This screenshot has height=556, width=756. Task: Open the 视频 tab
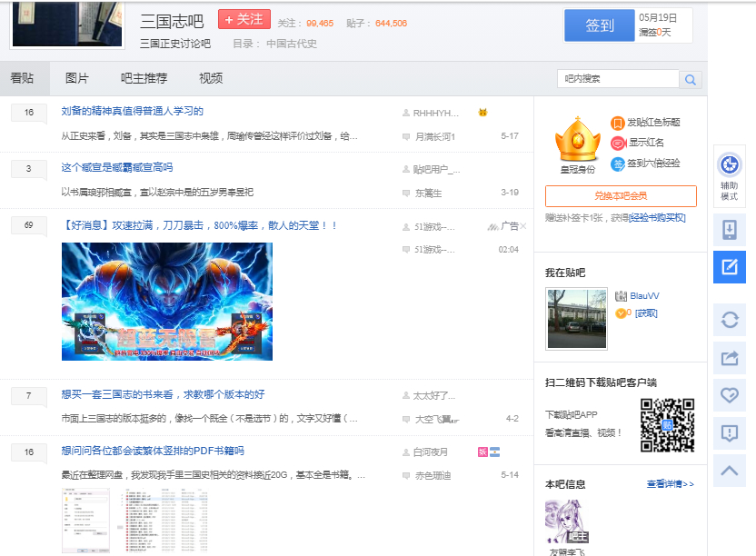[210, 79]
